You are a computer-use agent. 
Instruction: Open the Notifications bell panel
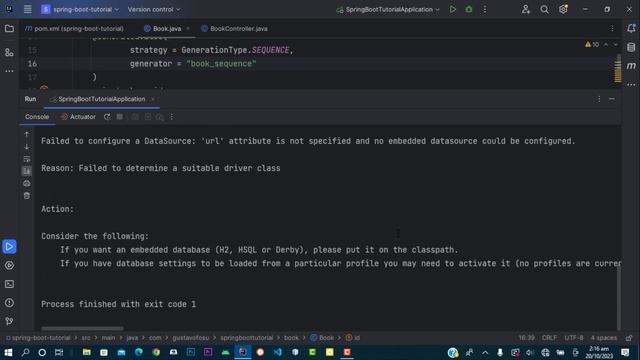pos(631,28)
